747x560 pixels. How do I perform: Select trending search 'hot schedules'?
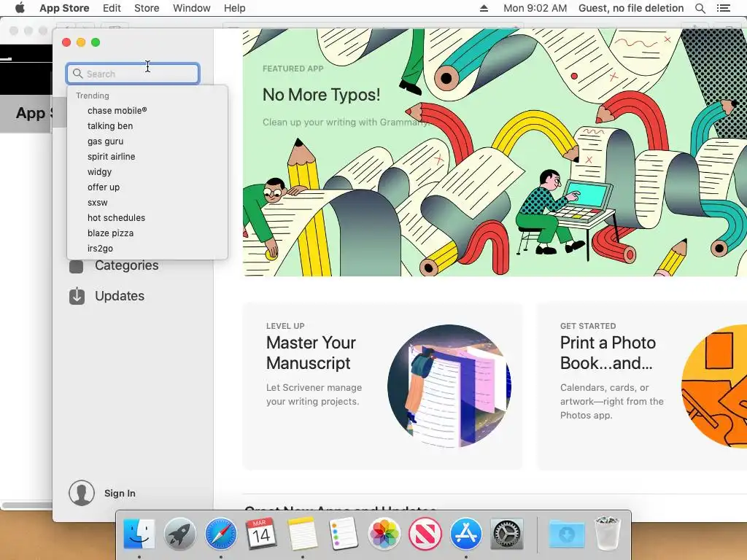[147, 217]
